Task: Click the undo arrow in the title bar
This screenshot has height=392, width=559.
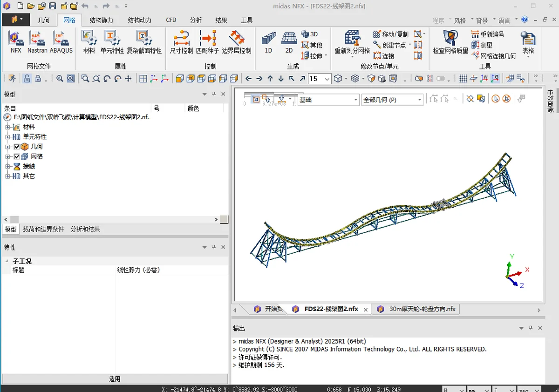Action: click(85, 6)
